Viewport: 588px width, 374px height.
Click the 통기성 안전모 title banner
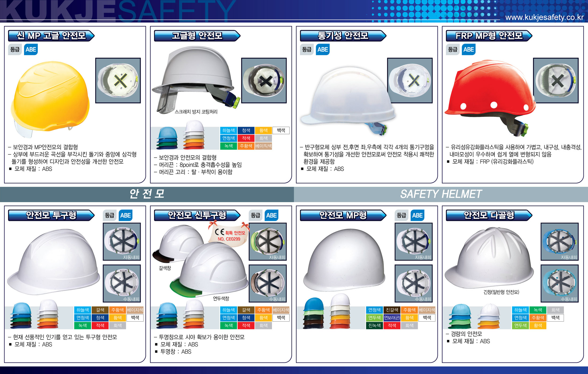pyautogui.click(x=343, y=36)
